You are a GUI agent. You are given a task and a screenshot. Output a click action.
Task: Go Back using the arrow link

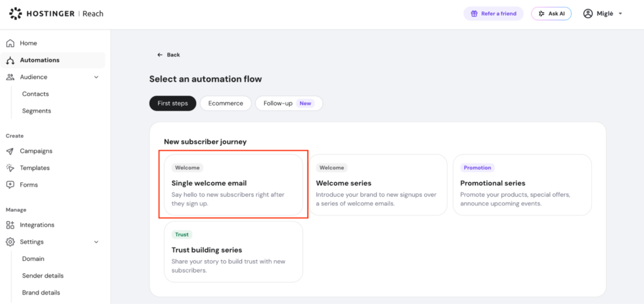pyautogui.click(x=169, y=55)
